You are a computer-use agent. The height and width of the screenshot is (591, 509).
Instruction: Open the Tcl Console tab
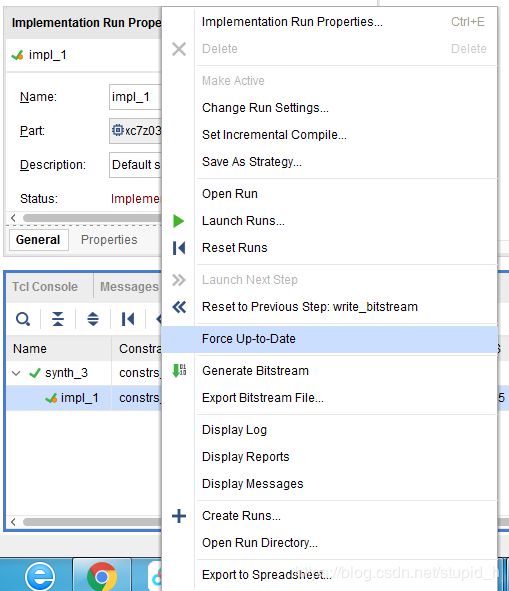coord(45,287)
